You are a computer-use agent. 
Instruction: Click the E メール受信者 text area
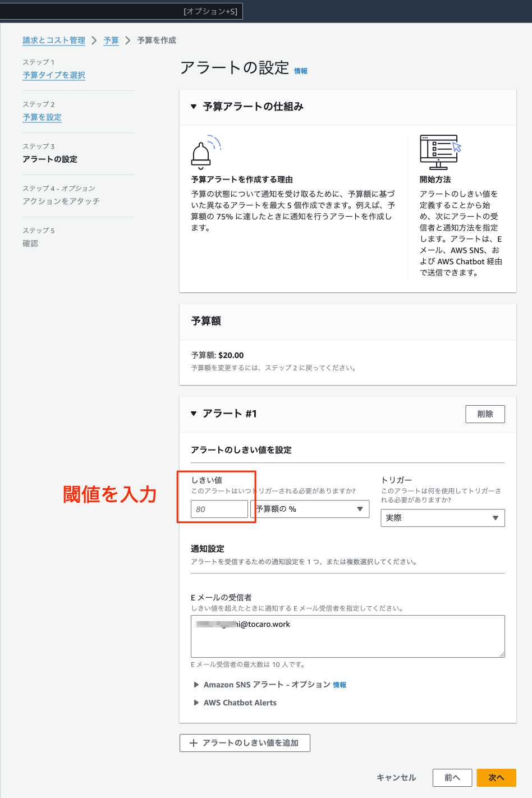coord(348,636)
